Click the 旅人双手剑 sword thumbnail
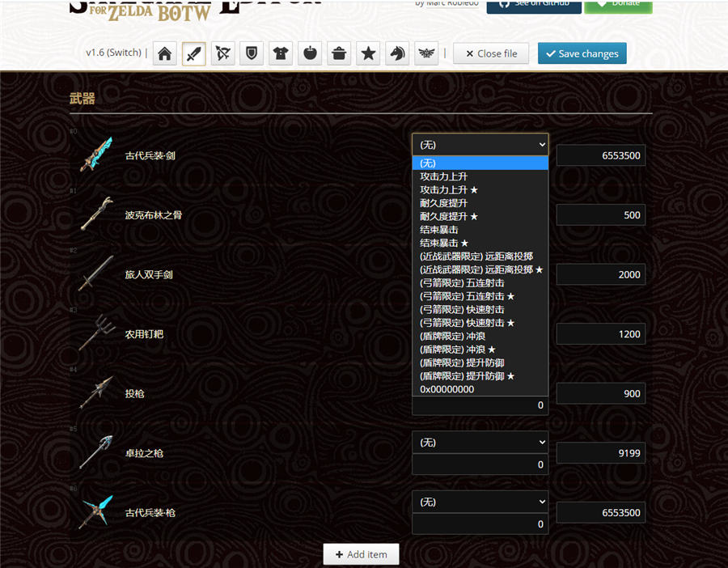The height and width of the screenshot is (568, 728). click(x=96, y=273)
